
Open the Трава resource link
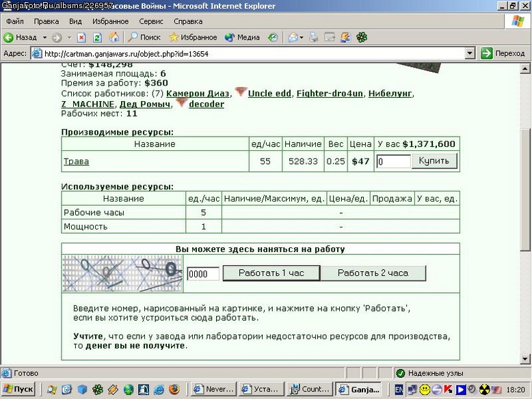(77, 161)
